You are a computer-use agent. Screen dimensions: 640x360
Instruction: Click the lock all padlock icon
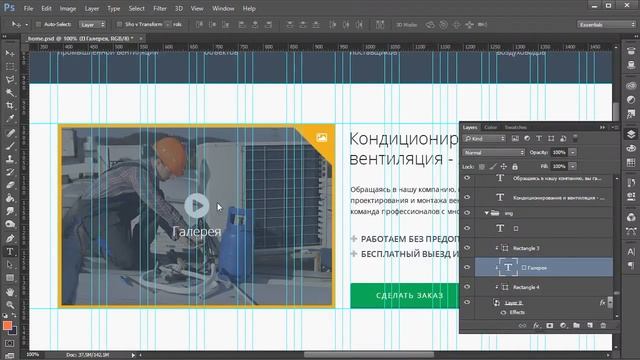tap(515, 167)
